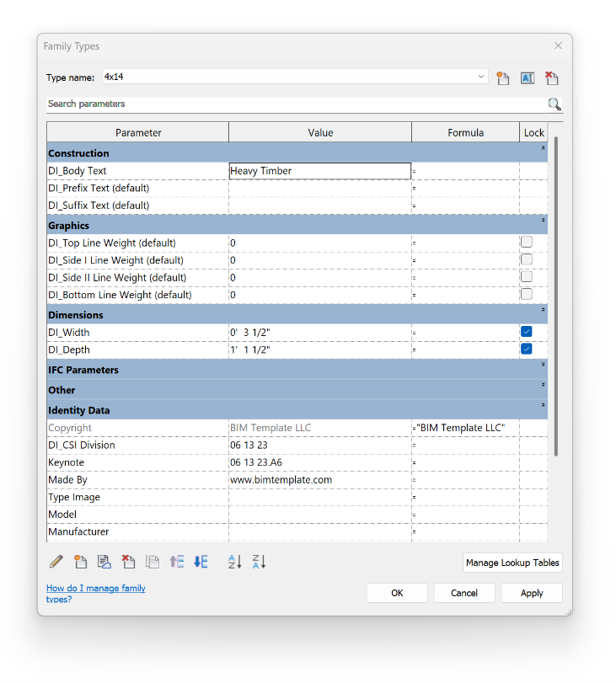
Task: Click the Formula column header
Action: click(466, 132)
